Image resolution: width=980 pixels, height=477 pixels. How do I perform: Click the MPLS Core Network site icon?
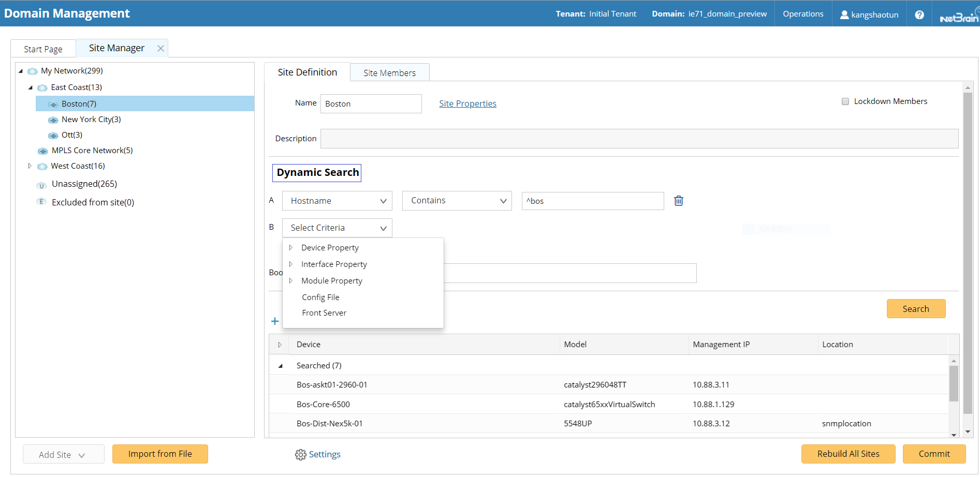click(x=43, y=151)
